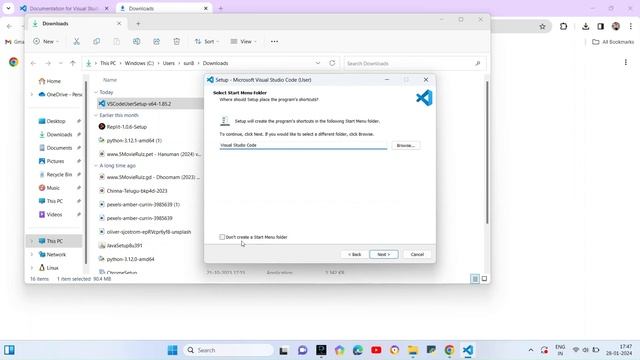Expand the Linux sidebar node

pyautogui.click(x=32, y=268)
